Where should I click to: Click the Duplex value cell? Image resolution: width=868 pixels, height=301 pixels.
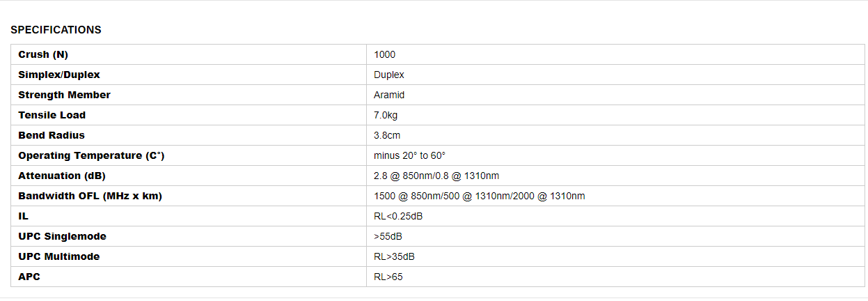click(x=615, y=75)
